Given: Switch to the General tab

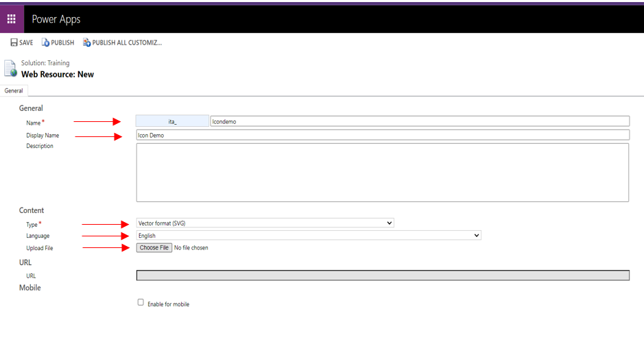Looking at the screenshot, I should (x=14, y=90).
